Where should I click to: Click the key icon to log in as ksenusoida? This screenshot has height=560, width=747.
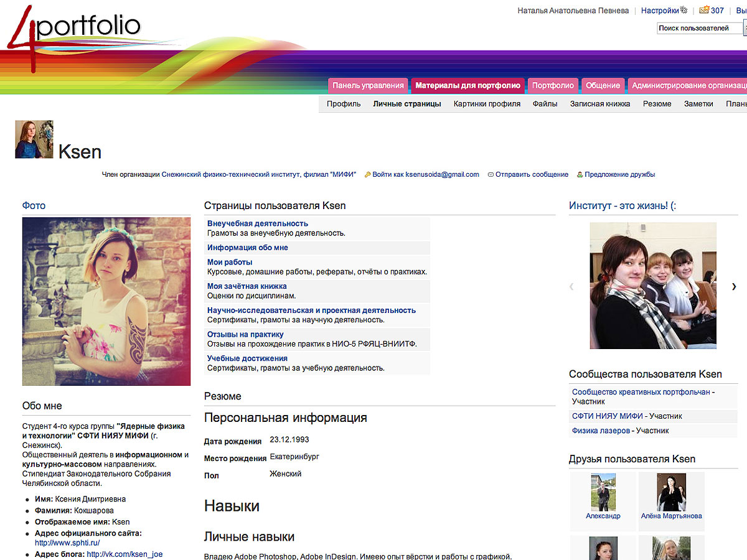[367, 175]
